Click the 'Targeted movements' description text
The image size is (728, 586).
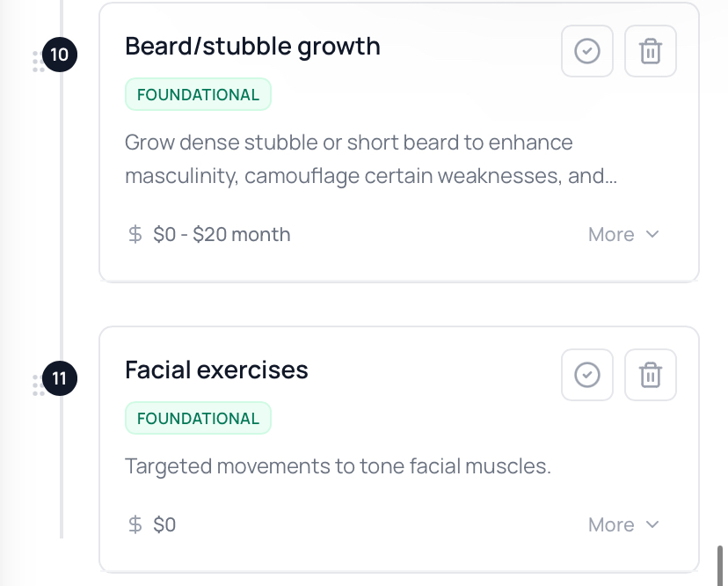(x=338, y=466)
